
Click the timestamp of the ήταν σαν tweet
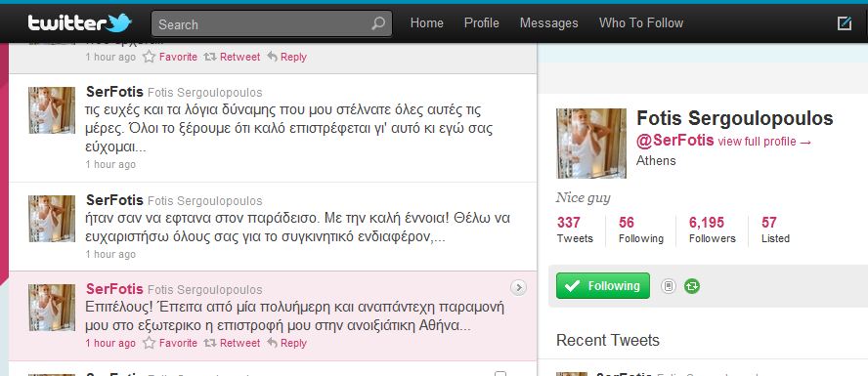(x=110, y=254)
